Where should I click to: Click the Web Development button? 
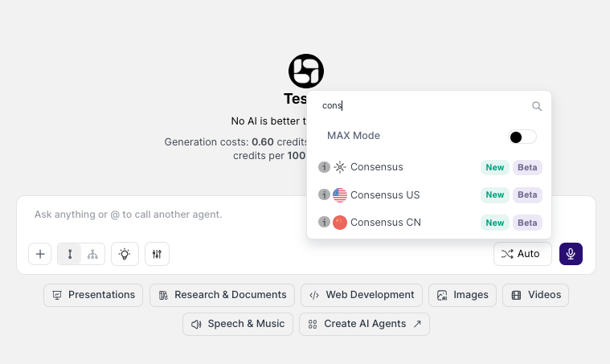tap(362, 295)
